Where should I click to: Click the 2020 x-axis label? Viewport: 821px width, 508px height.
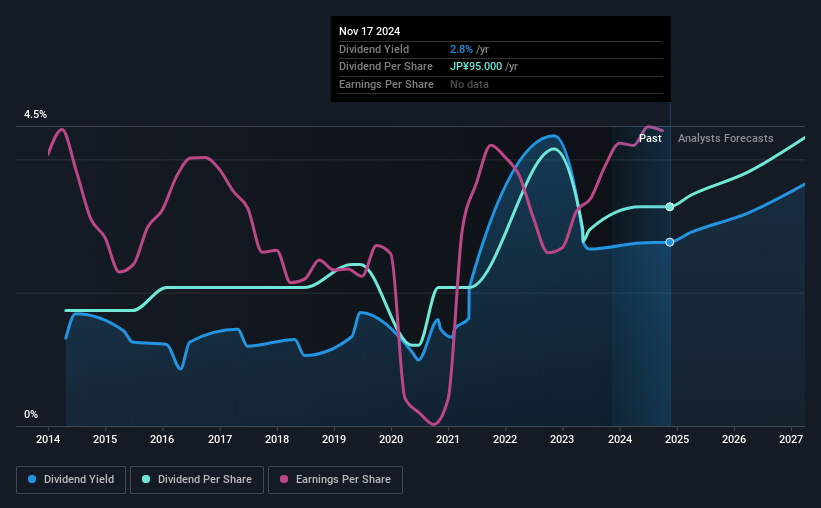click(x=391, y=439)
